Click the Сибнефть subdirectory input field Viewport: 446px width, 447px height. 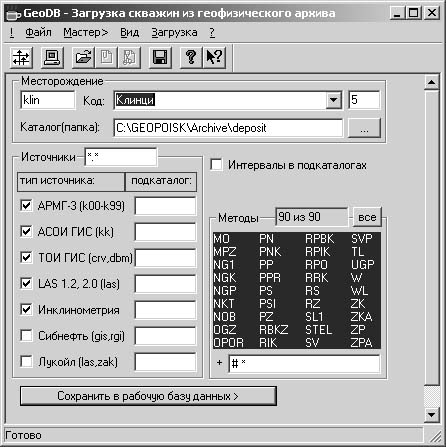[165, 336]
